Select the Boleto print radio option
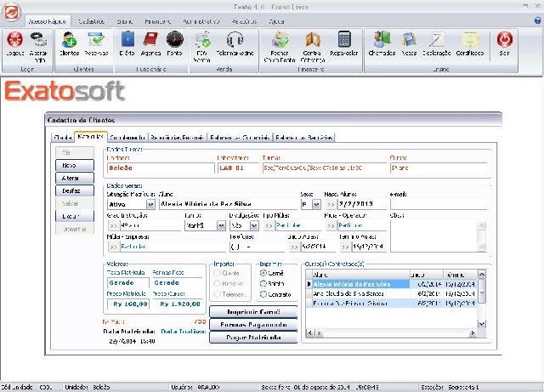This screenshot has width=544, height=392. pos(263,283)
